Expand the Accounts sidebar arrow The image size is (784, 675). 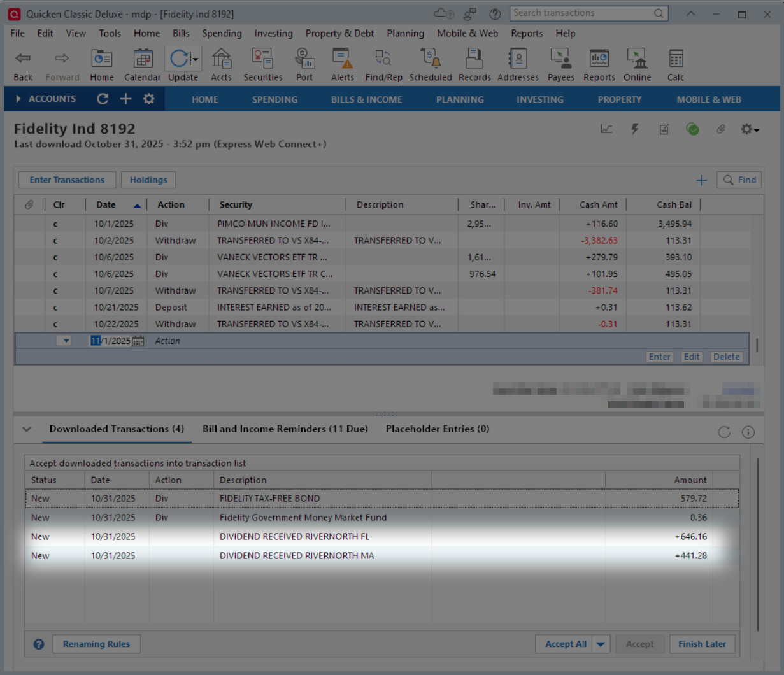[18, 99]
